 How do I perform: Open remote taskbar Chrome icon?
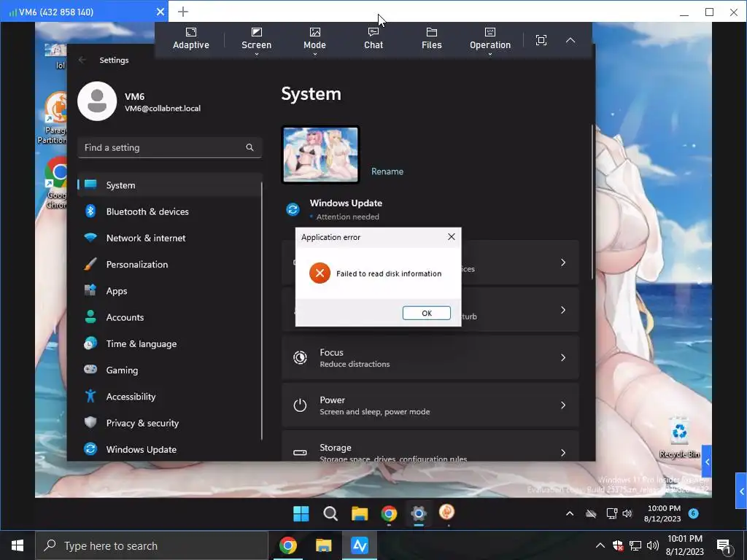tap(389, 514)
